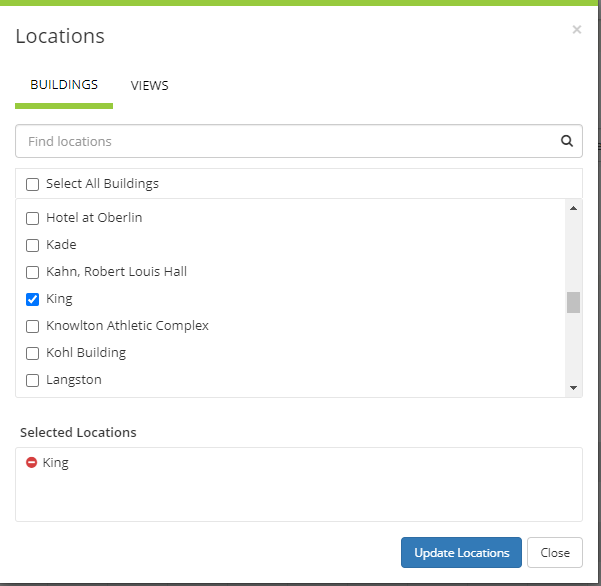Screen dimensions: 601x586
Task: Switch to the Views tab
Action: click(149, 86)
